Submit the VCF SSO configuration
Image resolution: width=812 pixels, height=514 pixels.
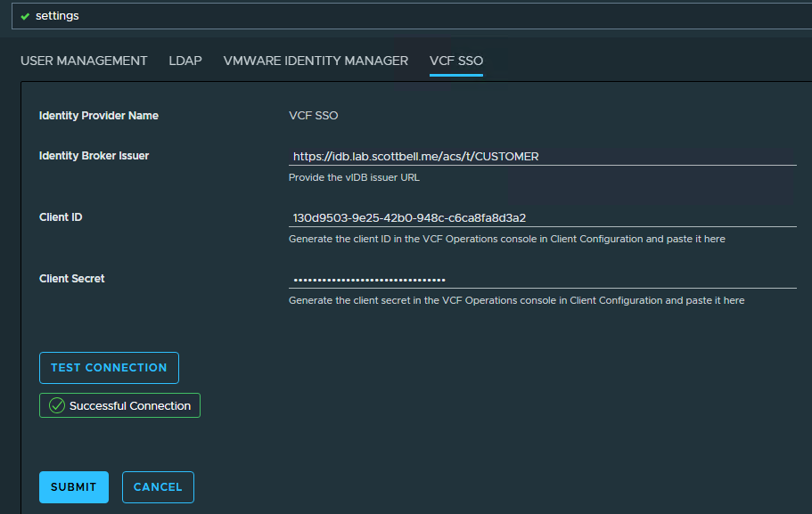pos(74,487)
